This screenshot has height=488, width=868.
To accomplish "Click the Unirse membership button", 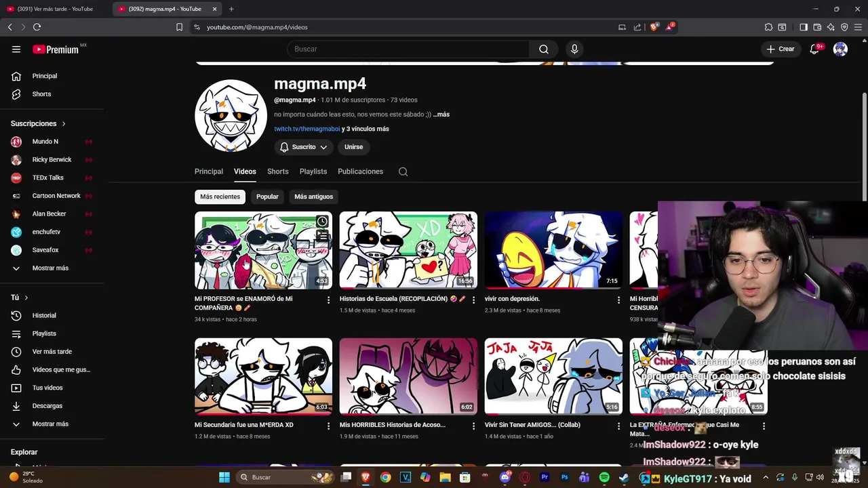I will [x=353, y=147].
